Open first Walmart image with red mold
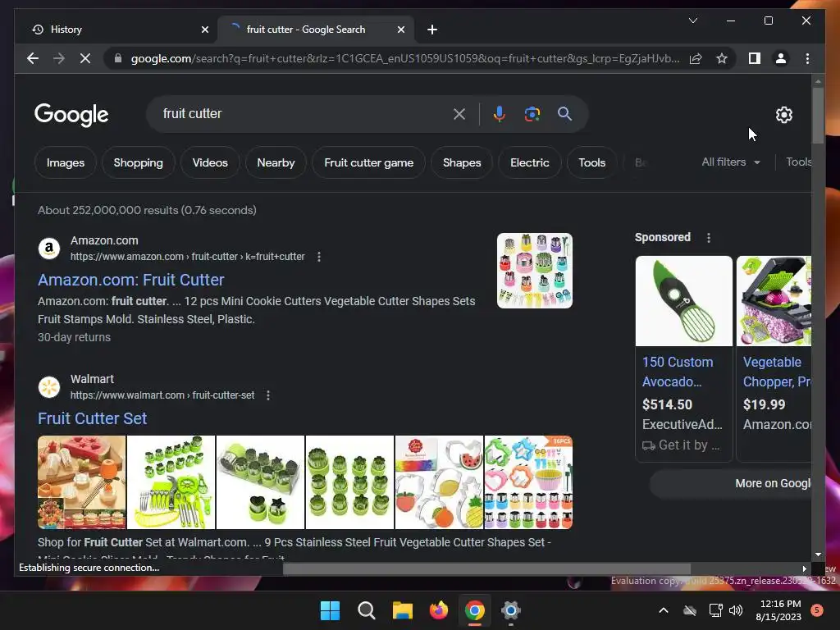This screenshot has width=840, height=630. pos(82,482)
